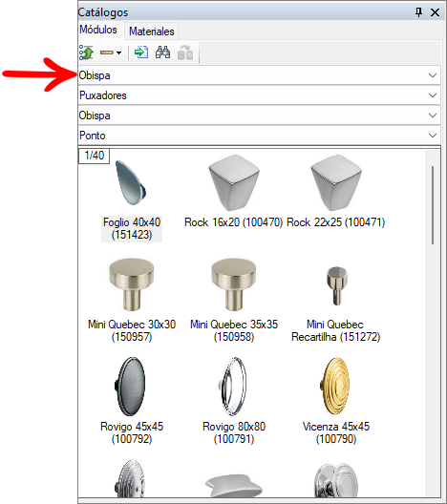This screenshot has height=504, width=447.
Task: Click the grayed replace modules icon
Action: point(185,52)
